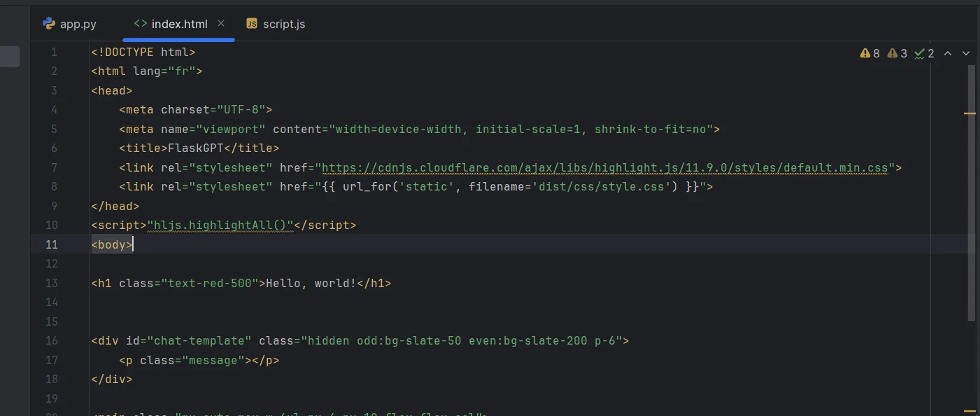980x416 pixels.
Task: Click the HTML file icon on index.html tab
Action: [x=140, y=24]
